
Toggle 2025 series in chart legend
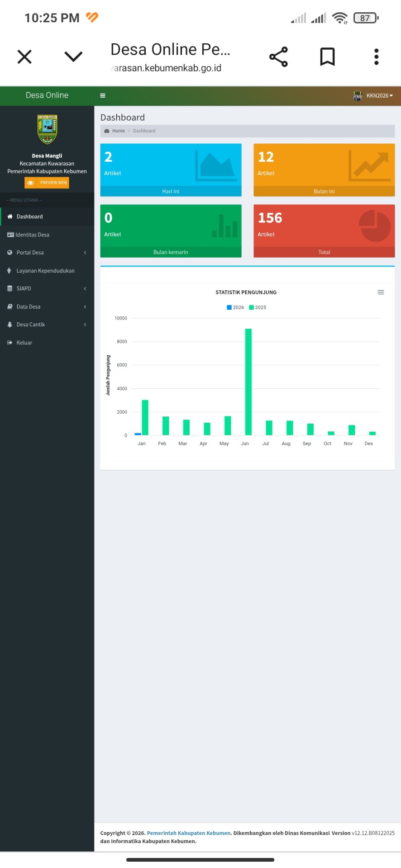(x=258, y=307)
